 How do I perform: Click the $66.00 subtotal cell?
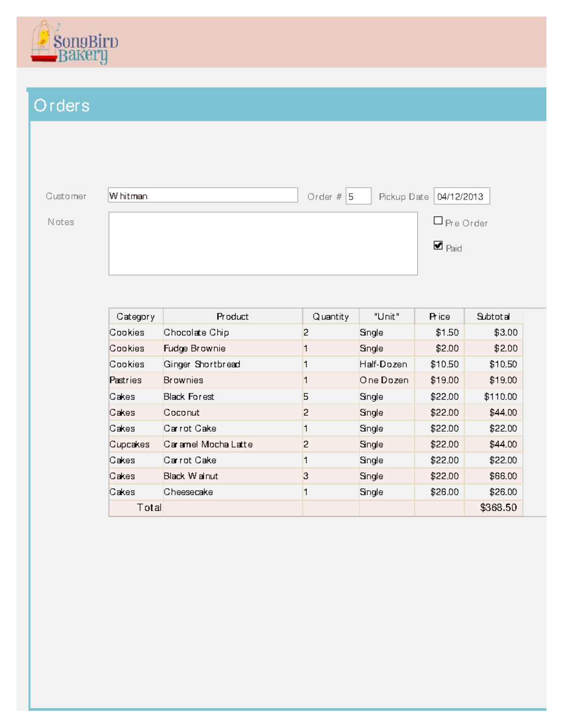(493, 476)
